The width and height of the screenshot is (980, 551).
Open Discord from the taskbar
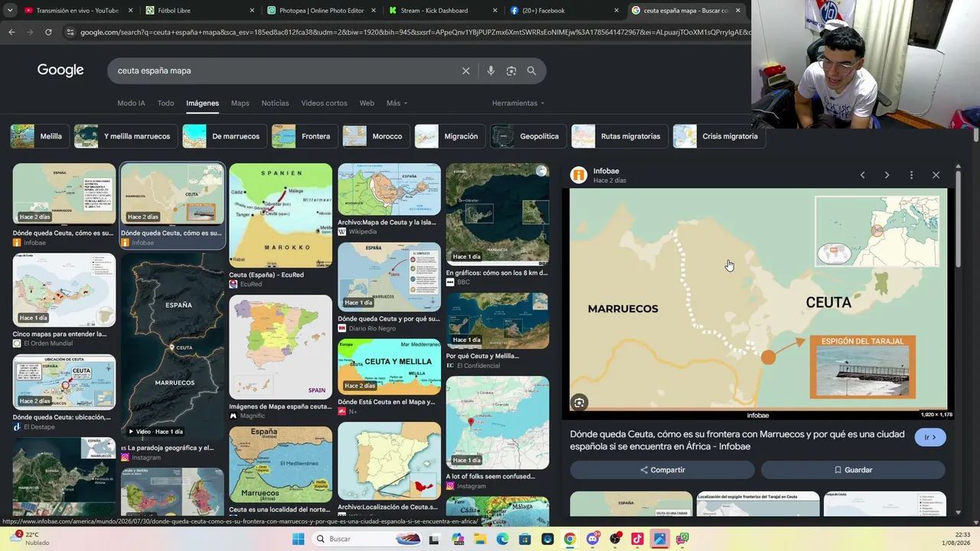point(593,539)
